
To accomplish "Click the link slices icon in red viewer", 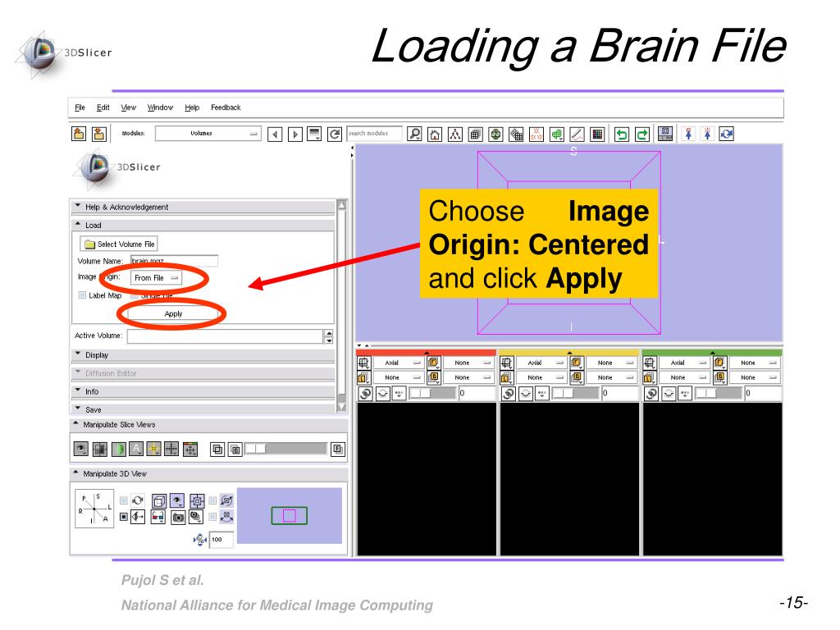I will [x=365, y=393].
